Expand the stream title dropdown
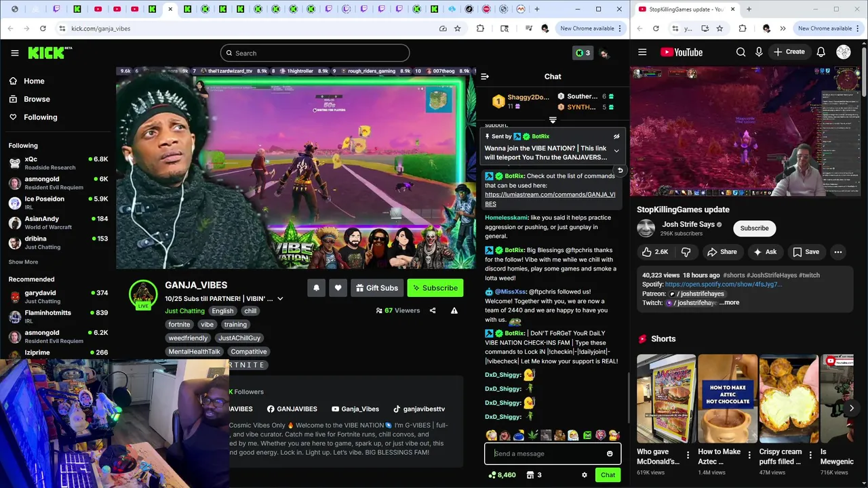 [280, 299]
